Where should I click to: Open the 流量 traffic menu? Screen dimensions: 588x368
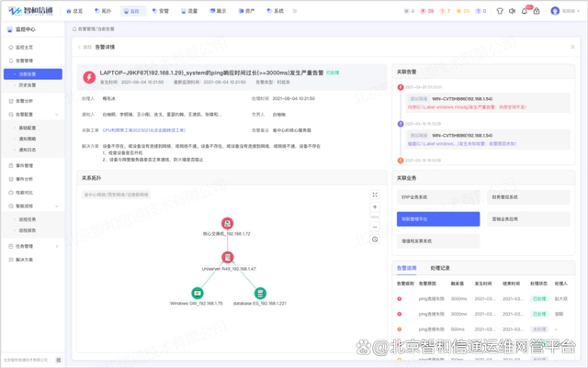pos(189,11)
